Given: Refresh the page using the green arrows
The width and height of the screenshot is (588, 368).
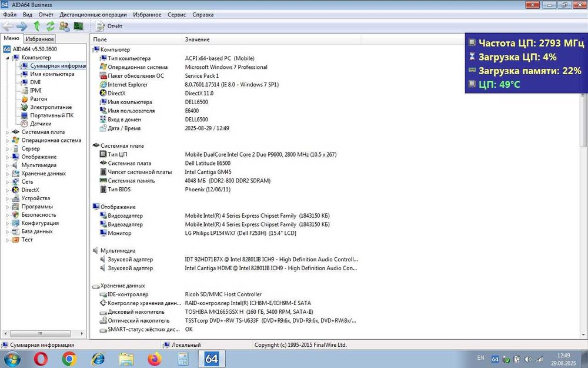Looking at the screenshot, I should pyautogui.click(x=50, y=26).
